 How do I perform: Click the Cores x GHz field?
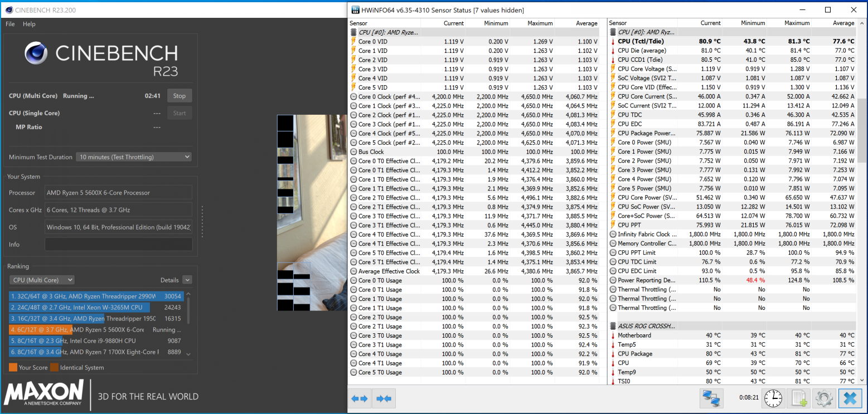coord(118,210)
